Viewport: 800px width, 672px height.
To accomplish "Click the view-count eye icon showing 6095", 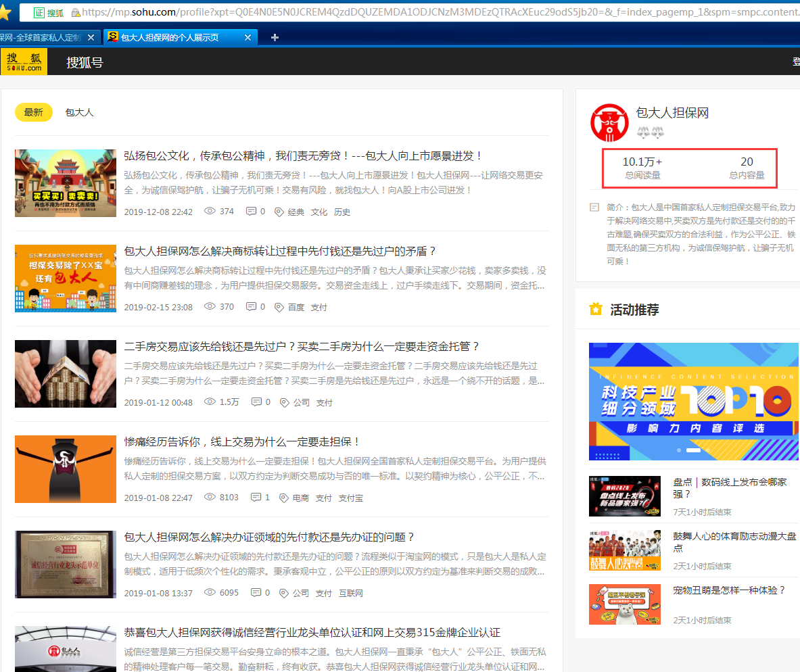I will (210, 592).
